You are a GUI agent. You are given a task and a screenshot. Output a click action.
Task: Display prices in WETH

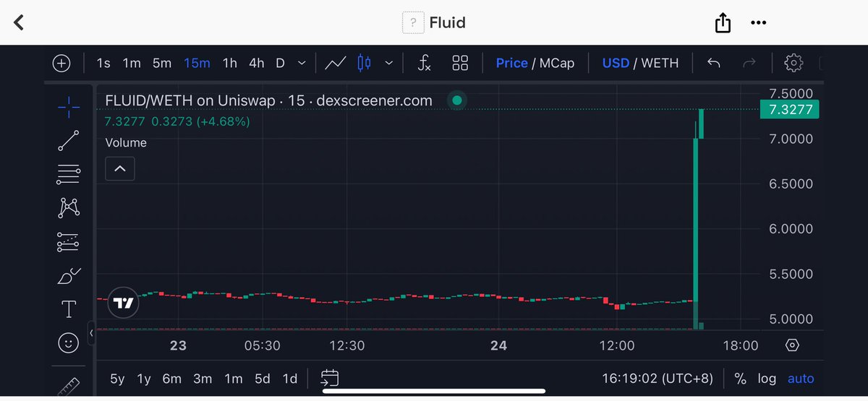click(x=660, y=64)
